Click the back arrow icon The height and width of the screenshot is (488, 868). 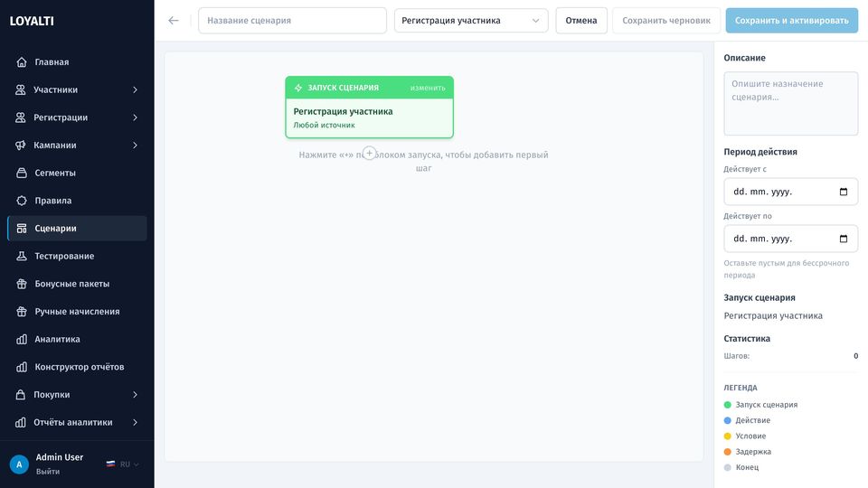[x=174, y=21]
